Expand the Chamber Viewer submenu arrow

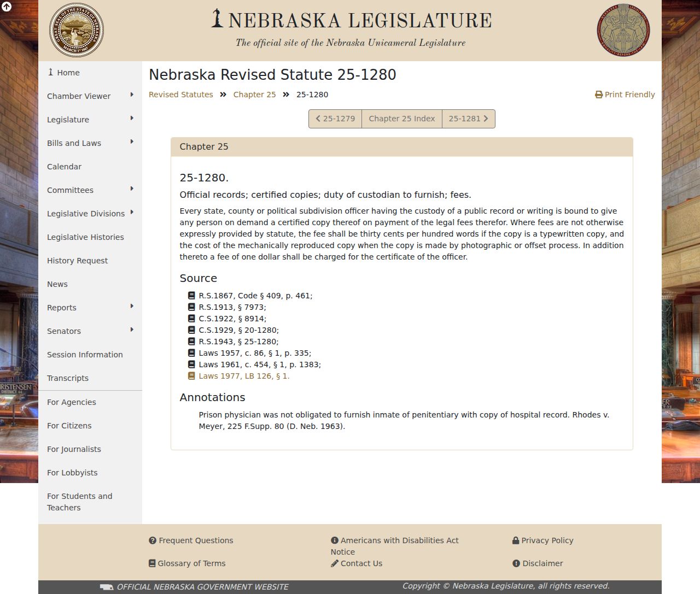pyautogui.click(x=132, y=95)
